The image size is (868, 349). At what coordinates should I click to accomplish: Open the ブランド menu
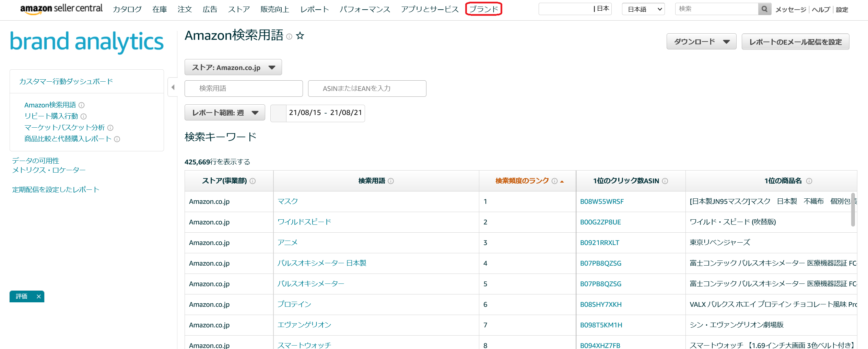484,9
